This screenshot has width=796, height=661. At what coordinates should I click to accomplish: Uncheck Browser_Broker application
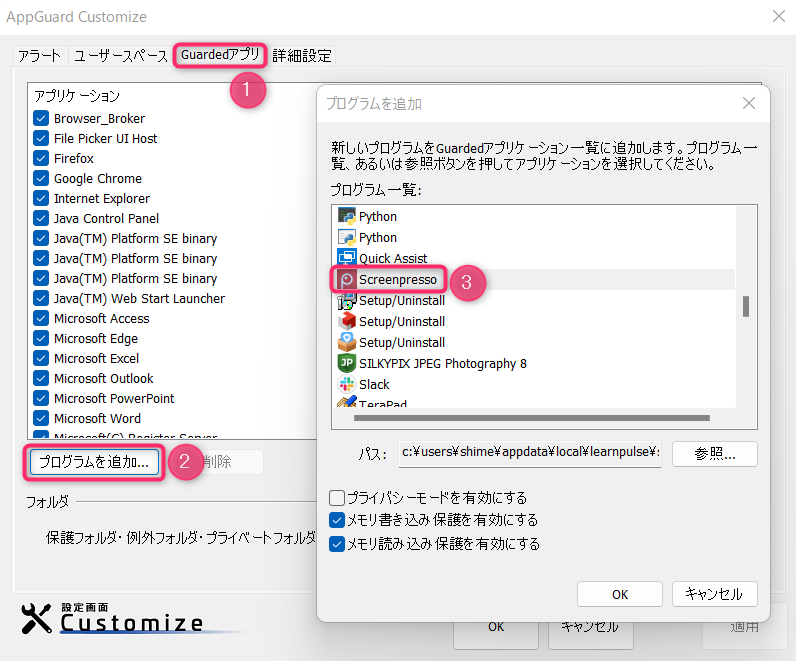(x=41, y=118)
